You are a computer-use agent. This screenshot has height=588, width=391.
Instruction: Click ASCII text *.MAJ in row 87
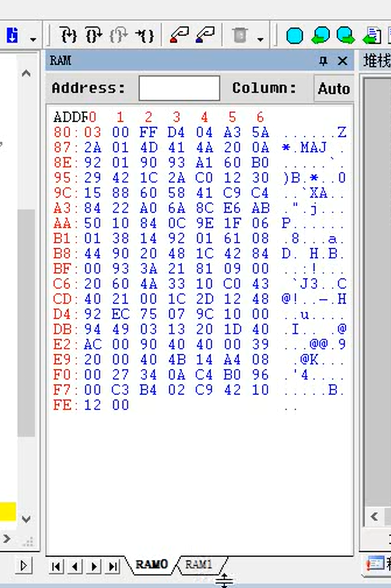click(304, 147)
